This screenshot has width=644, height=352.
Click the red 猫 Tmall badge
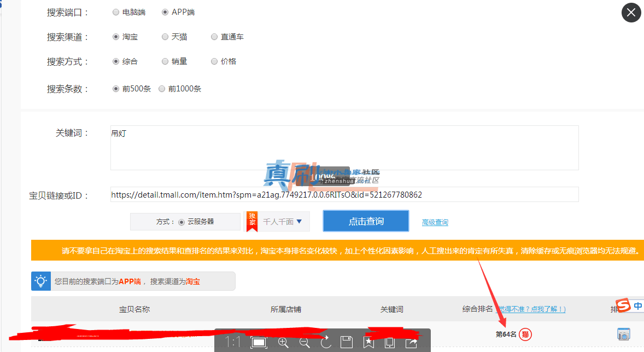(x=525, y=334)
